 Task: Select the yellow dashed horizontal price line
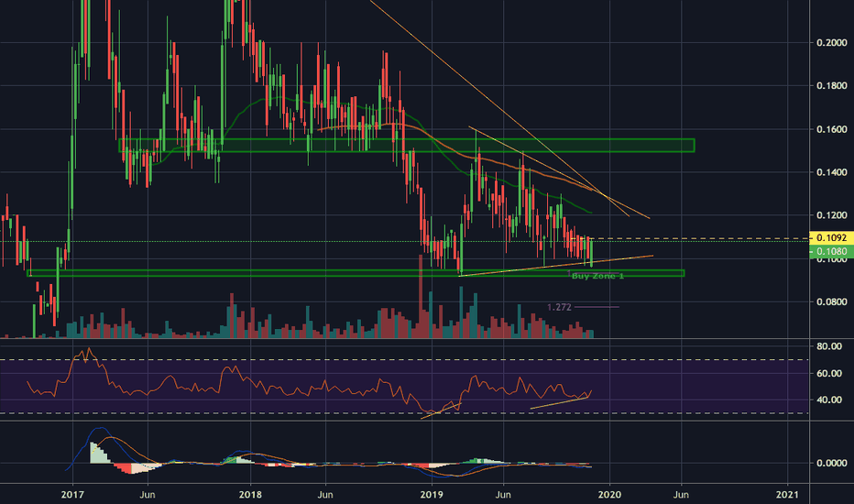690,238
